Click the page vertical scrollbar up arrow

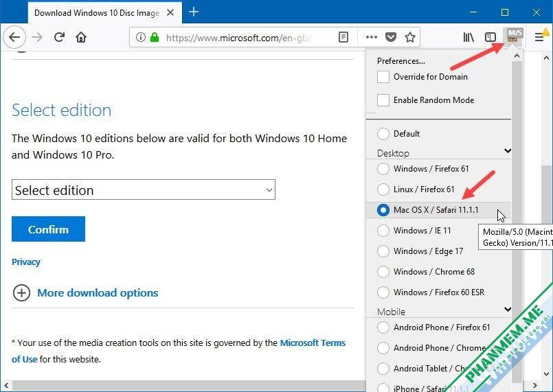coord(546,58)
